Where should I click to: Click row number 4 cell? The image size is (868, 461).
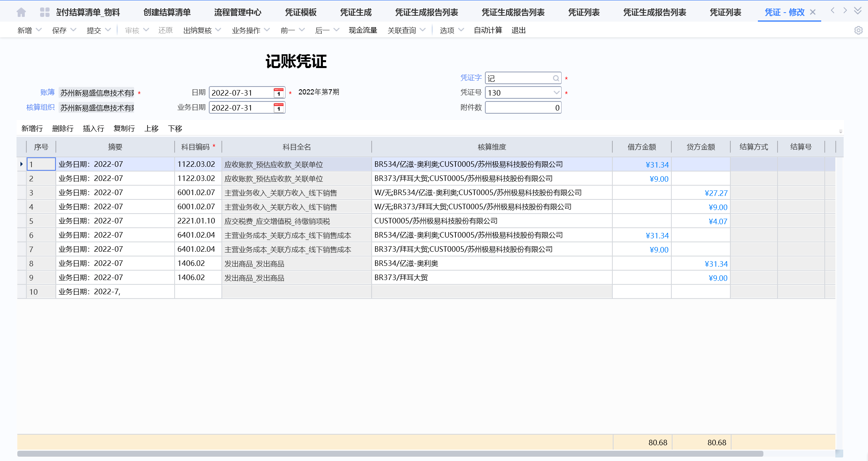coord(41,207)
